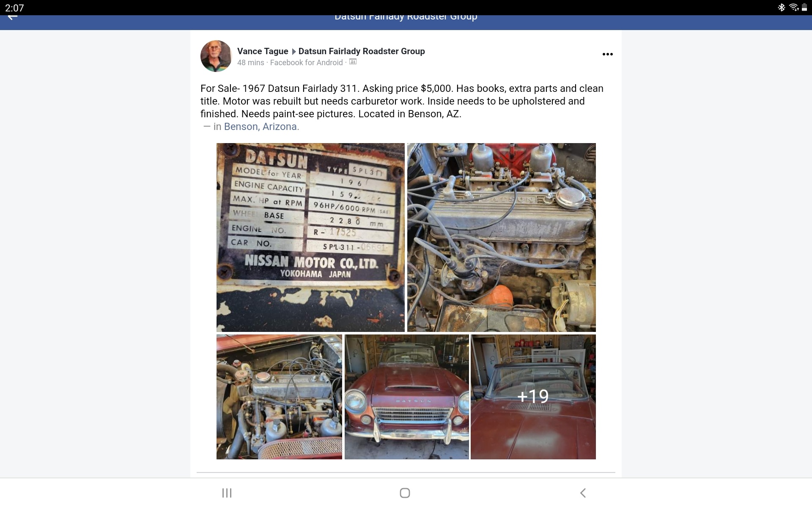812x508 pixels.
Task: Open the Benson, Arizona location link
Action: 261,127
